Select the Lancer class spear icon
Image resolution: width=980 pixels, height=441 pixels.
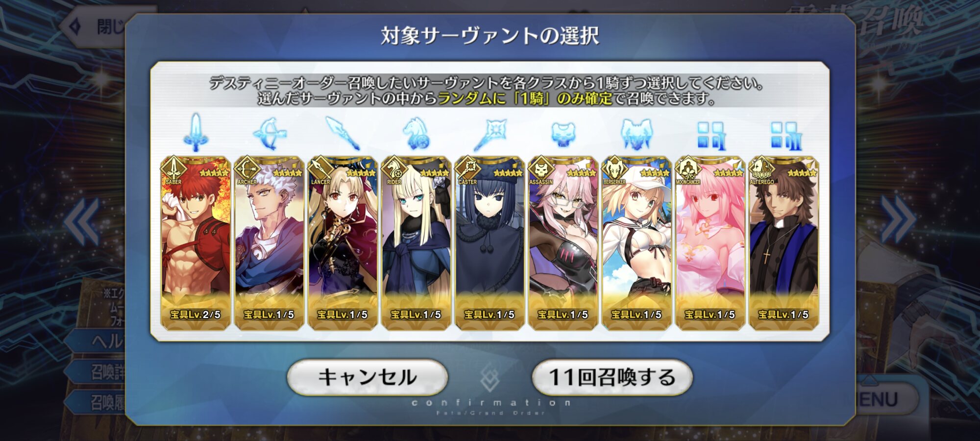343,133
